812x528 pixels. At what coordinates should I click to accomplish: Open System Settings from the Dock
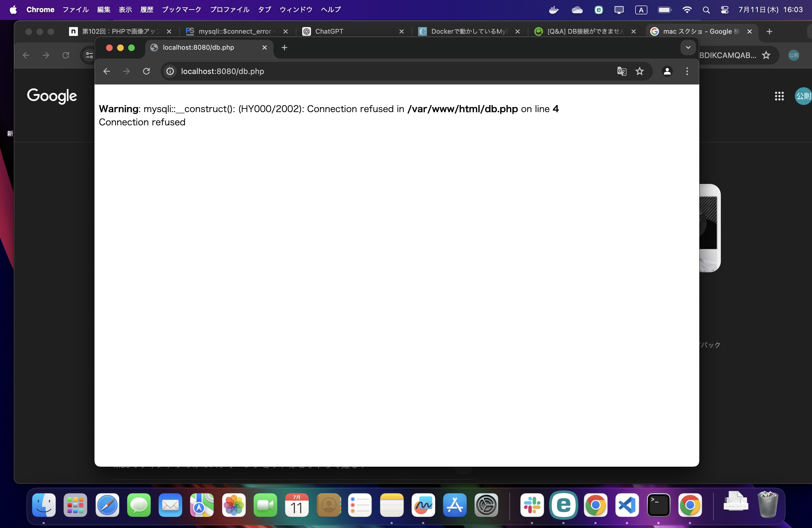487,505
